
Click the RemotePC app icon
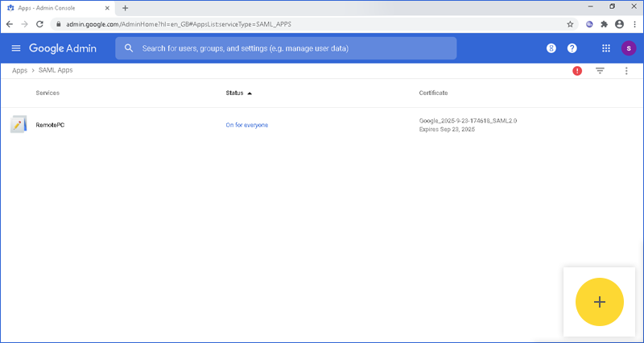click(x=19, y=125)
